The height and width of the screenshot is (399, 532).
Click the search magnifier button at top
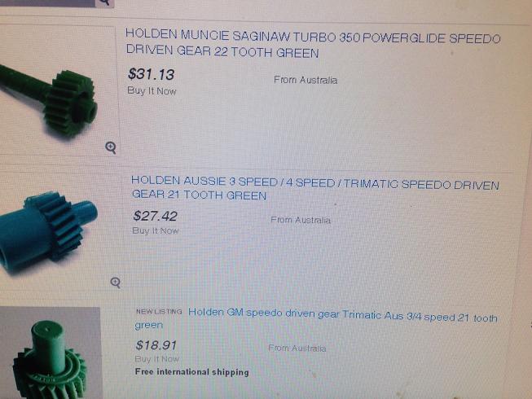(x=105, y=2)
